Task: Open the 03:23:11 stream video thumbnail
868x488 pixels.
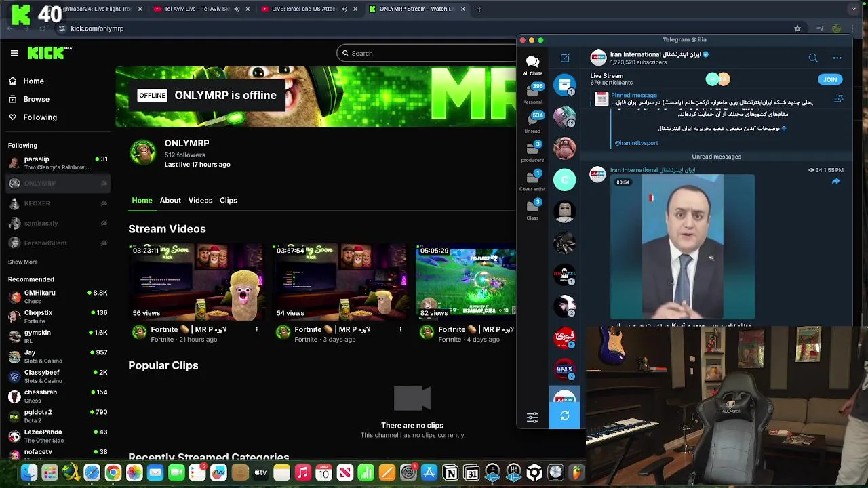Action: (197, 283)
